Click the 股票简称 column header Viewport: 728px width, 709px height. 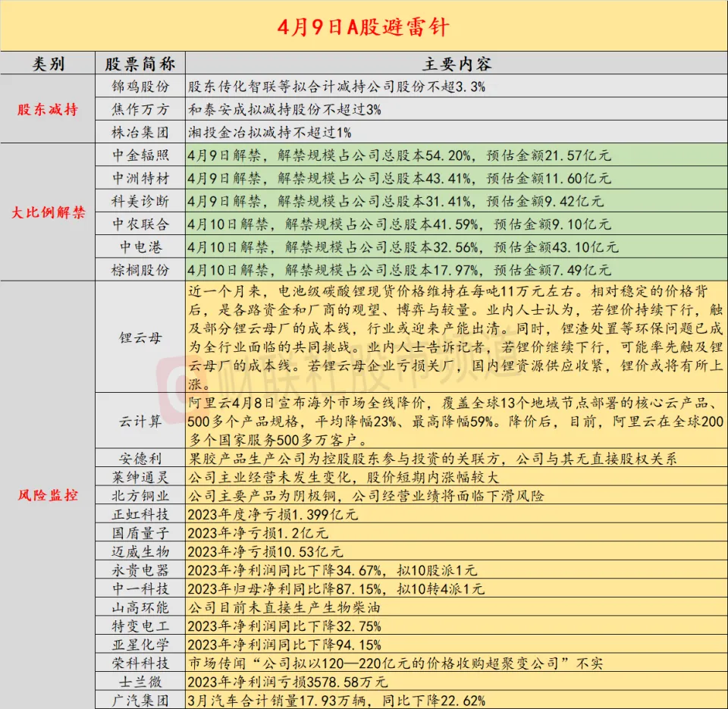point(140,64)
